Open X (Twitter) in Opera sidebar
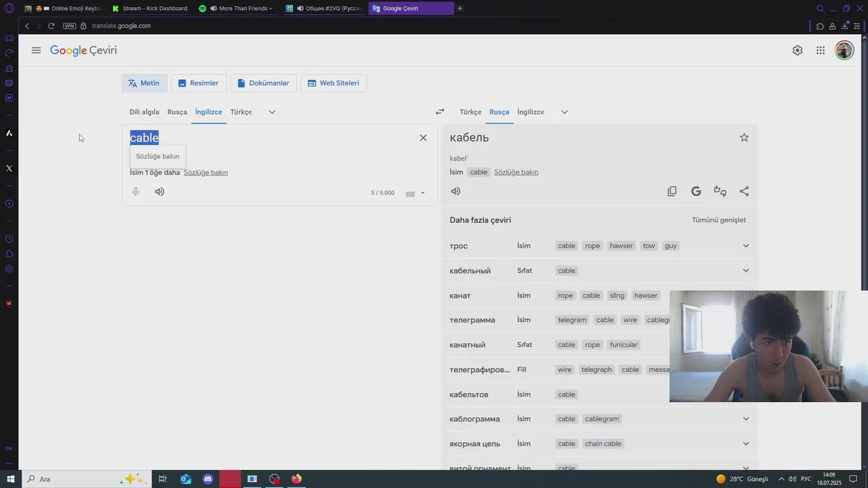The height and width of the screenshot is (488, 868). click(x=9, y=168)
